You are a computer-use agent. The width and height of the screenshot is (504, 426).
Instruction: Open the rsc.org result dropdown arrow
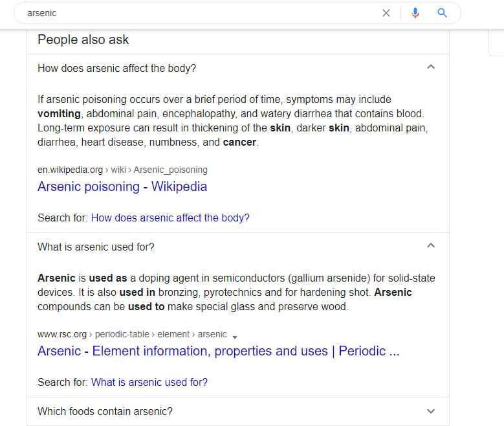235,337
